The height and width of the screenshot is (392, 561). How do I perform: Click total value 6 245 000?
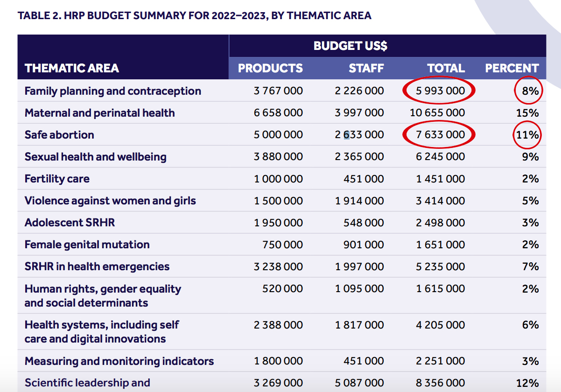(441, 157)
